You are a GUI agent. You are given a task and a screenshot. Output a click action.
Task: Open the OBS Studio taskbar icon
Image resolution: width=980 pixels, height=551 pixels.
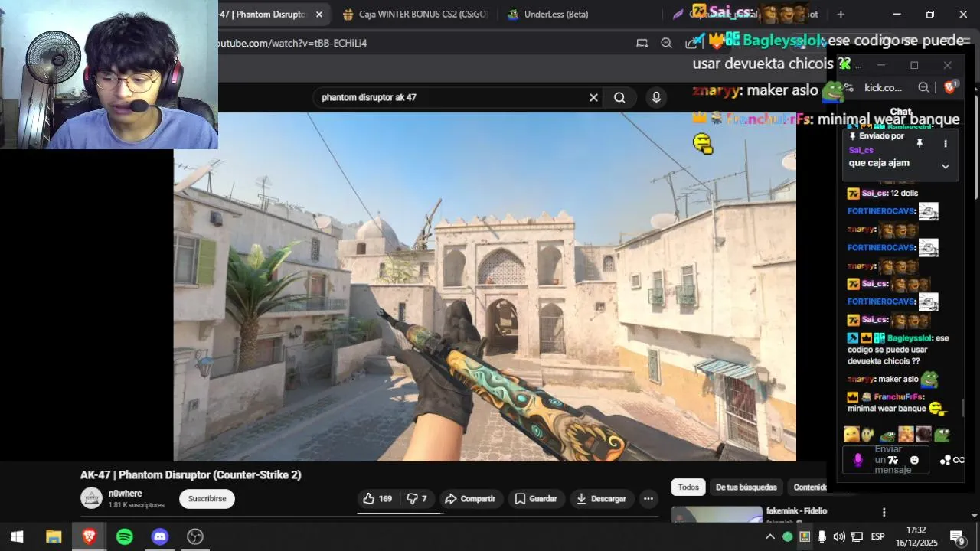point(195,536)
